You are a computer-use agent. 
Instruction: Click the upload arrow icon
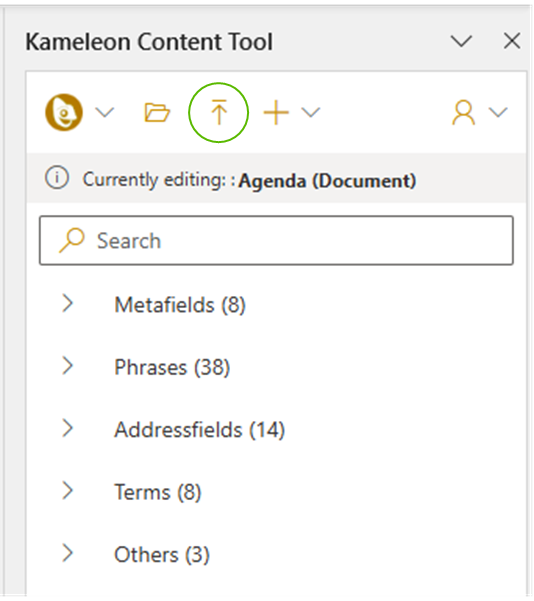click(x=219, y=112)
